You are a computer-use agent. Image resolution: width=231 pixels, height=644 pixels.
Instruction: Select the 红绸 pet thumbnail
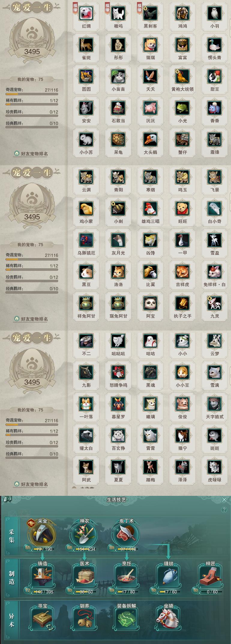click(86, 13)
